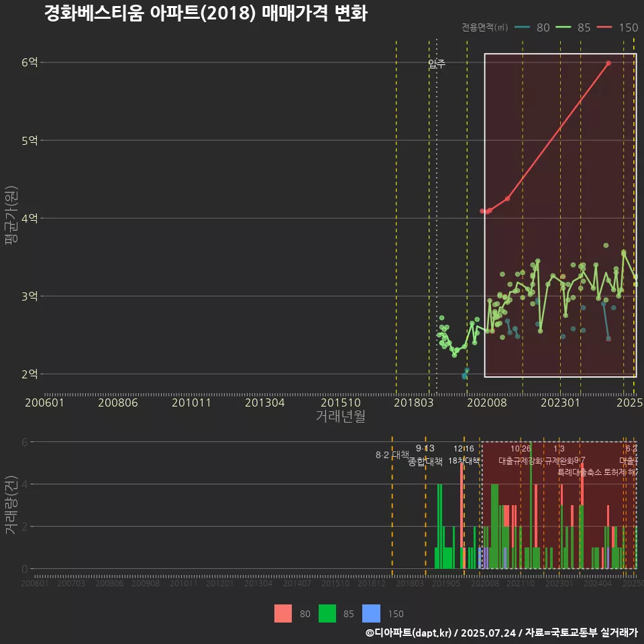
Task: Click '202008' on the price chart x-axis
Action: point(487,402)
